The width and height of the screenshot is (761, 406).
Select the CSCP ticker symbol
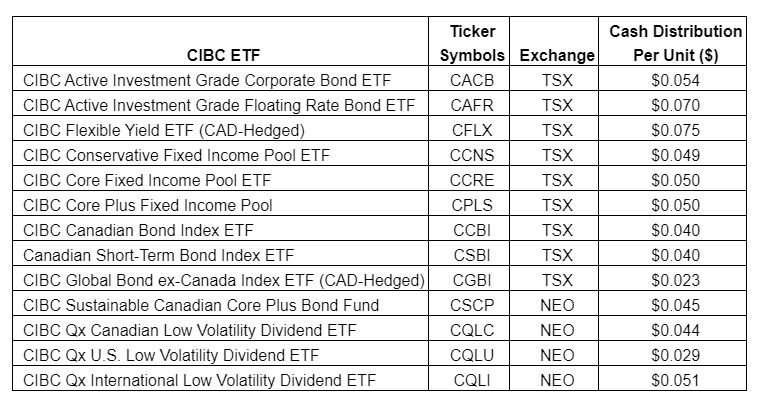pyautogui.click(x=473, y=305)
